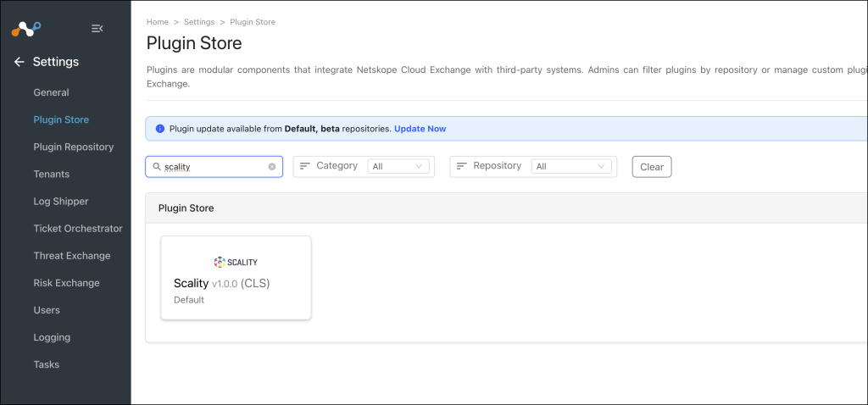Click the Clear filters button
The width and height of the screenshot is (868, 405).
point(652,167)
